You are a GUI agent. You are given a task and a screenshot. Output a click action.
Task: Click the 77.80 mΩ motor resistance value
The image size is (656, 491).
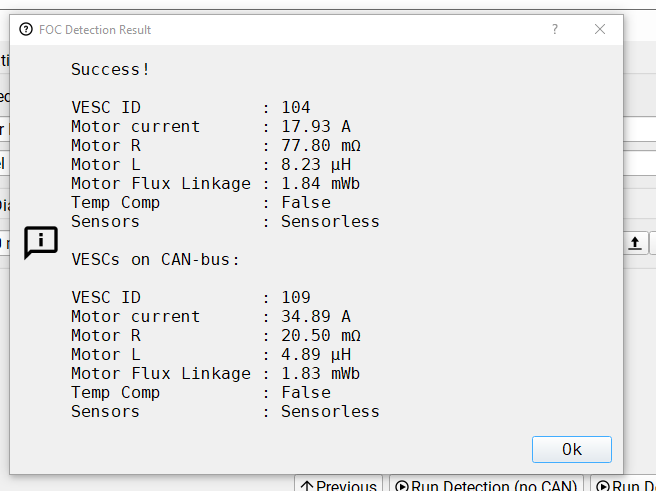point(321,146)
